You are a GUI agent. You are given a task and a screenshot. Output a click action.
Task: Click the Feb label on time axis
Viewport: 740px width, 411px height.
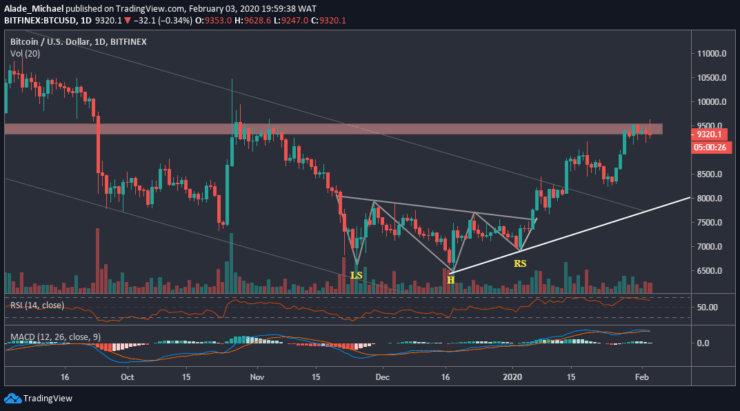click(x=642, y=377)
